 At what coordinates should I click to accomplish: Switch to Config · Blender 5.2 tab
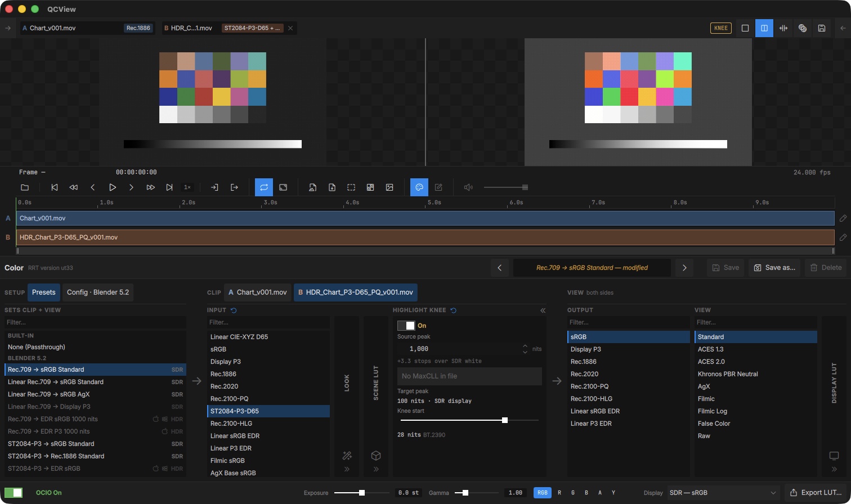pyautogui.click(x=98, y=292)
